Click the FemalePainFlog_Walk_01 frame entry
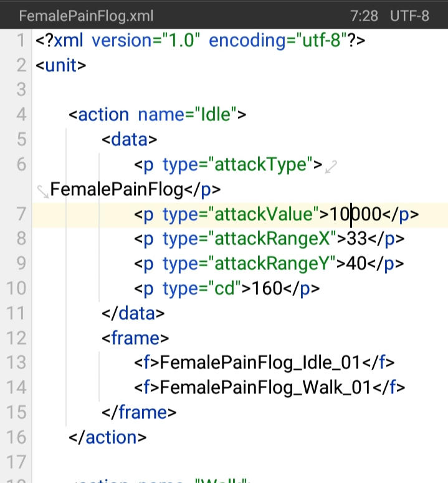This screenshot has width=448, height=483. pyautogui.click(x=265, y=388)
